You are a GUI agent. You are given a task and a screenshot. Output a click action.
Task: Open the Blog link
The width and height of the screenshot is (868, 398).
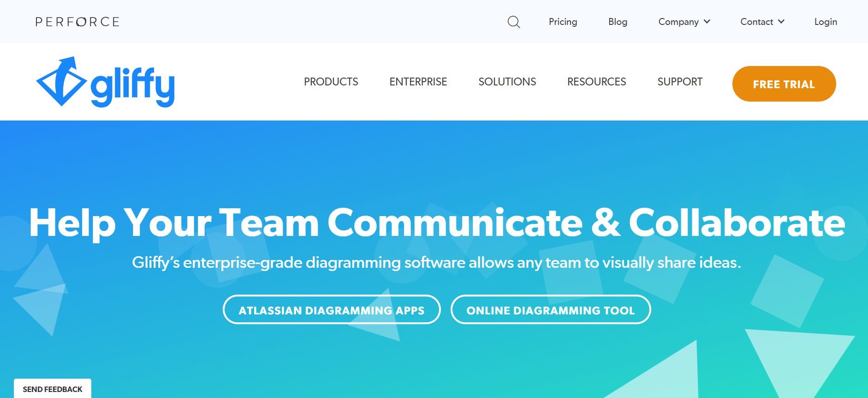click(x=618, y=22)
